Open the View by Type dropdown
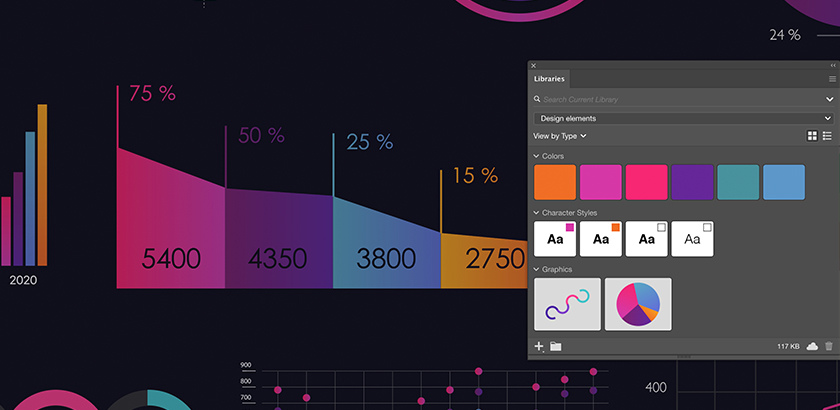This screenshot has height=410, width=840. pos(559,136)
